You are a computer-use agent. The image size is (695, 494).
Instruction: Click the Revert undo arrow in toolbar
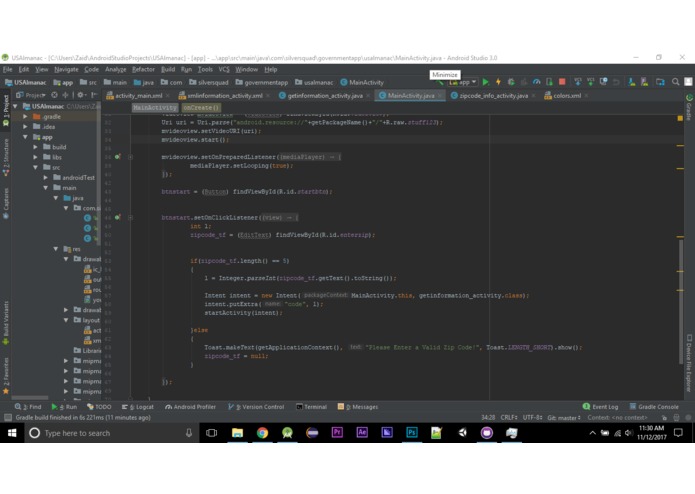coord(616,82)
